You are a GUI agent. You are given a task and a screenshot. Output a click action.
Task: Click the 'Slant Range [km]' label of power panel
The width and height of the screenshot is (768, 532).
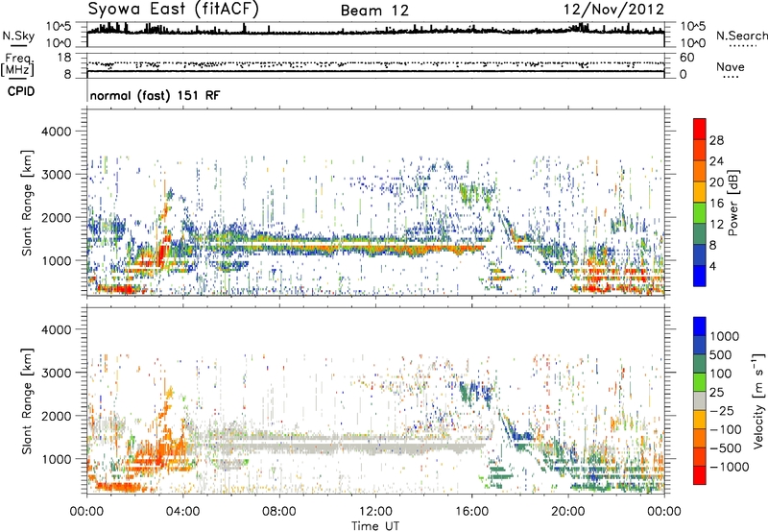click(x=27, y=203)
